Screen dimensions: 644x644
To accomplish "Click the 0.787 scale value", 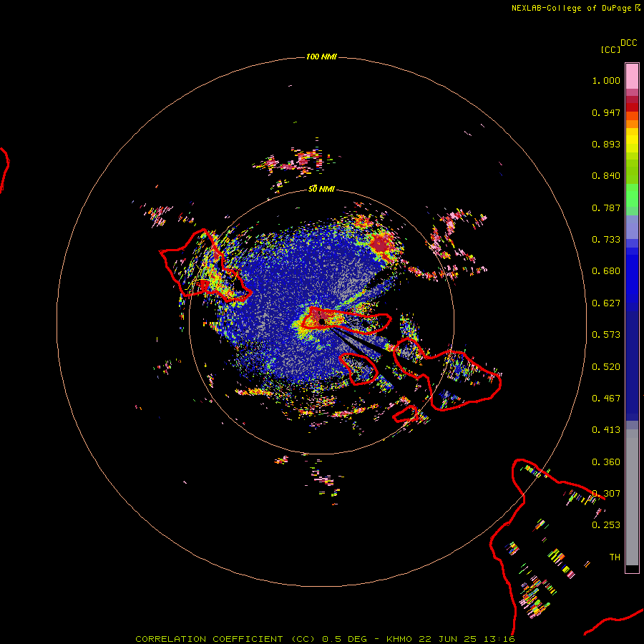I will tap(606, 208).
